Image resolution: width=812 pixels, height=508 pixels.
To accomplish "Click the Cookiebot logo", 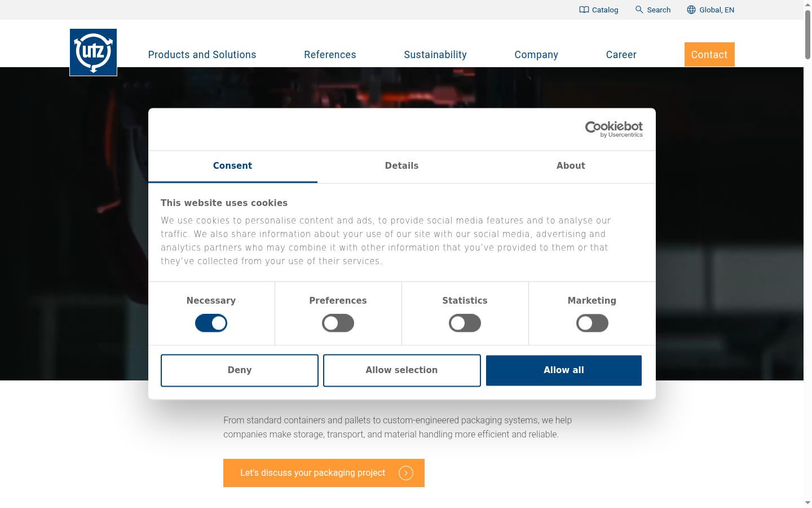I will [x=614, y=129].
